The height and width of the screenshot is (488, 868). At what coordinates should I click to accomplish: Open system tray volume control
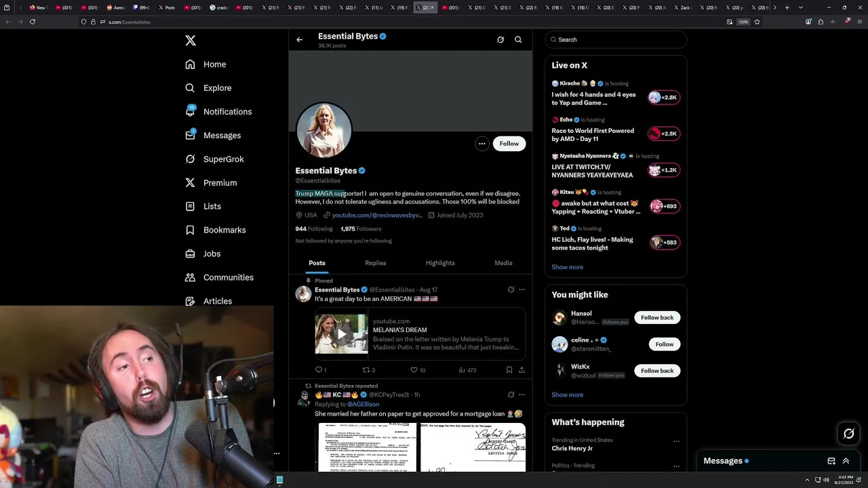click(826, 480)
